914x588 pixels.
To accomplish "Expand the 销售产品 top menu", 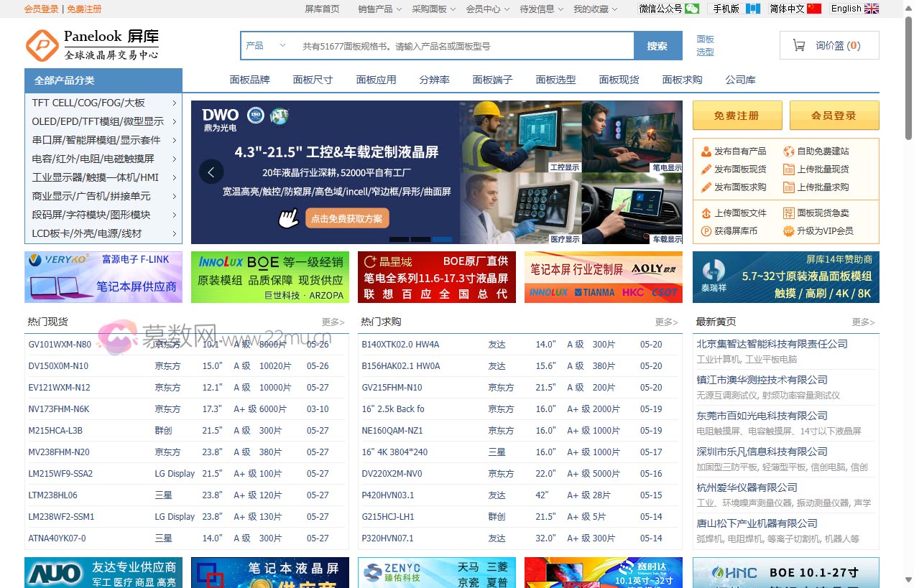I will pyautogui.click(x=379, y=9).
